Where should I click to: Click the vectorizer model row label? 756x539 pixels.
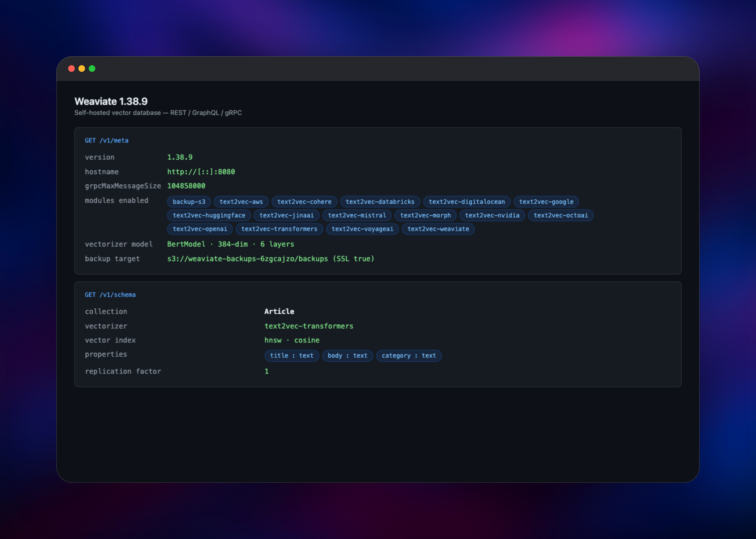point(119,244)
